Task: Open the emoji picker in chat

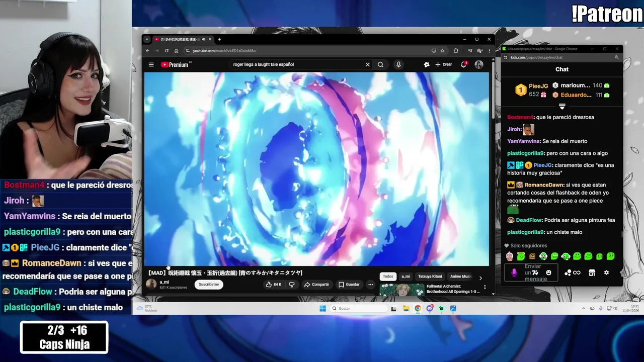Action: click(x=548, y=273)
